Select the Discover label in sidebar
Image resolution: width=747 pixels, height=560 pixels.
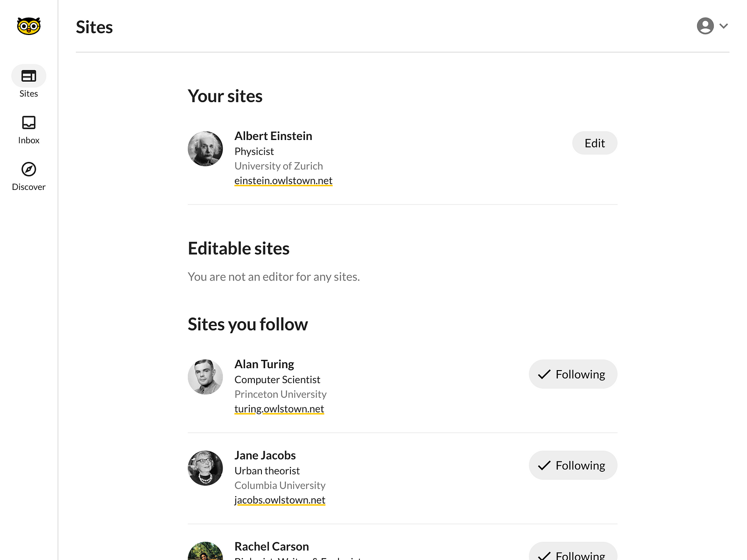[x=28, y=187]
